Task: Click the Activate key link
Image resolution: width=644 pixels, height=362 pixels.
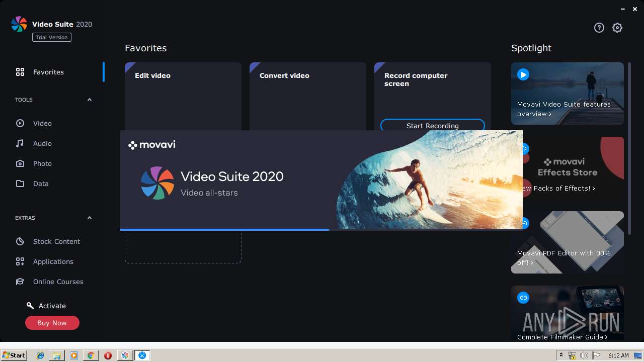Action: coord(46,306)
